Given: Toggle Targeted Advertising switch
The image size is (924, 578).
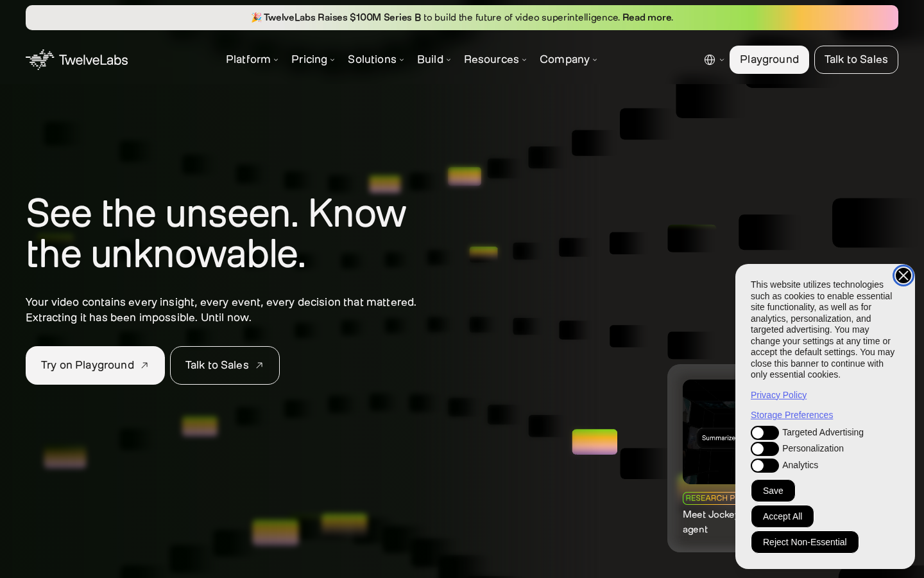Looking at the screenshot, I should (x=765, y=433).
